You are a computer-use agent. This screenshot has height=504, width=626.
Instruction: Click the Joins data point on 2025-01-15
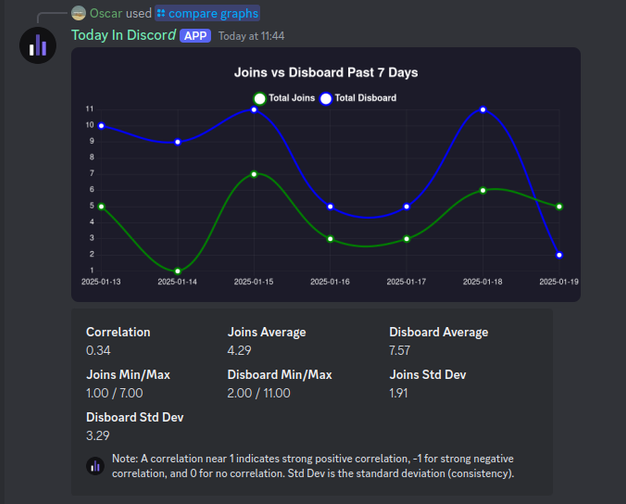click(x=254, y=174)
